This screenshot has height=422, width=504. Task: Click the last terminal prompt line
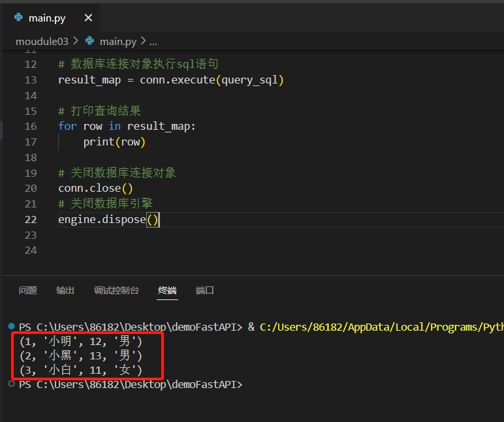point(131,384)
